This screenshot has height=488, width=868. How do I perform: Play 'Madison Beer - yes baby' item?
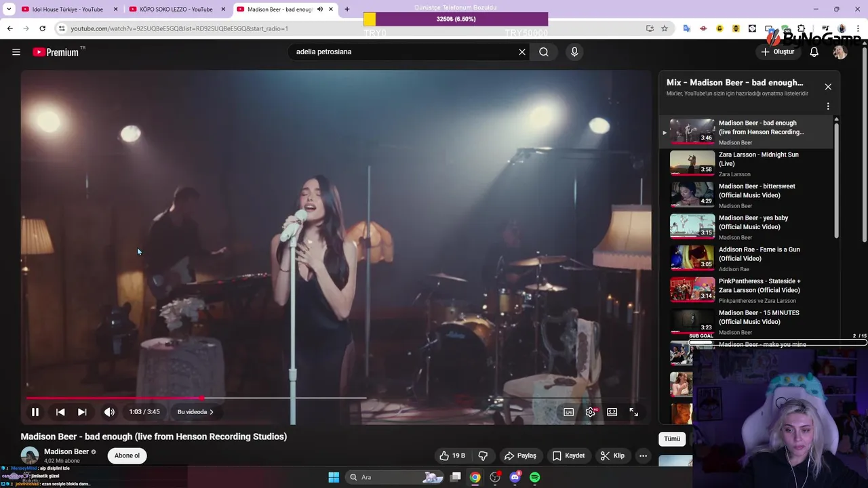coord(746,227)
